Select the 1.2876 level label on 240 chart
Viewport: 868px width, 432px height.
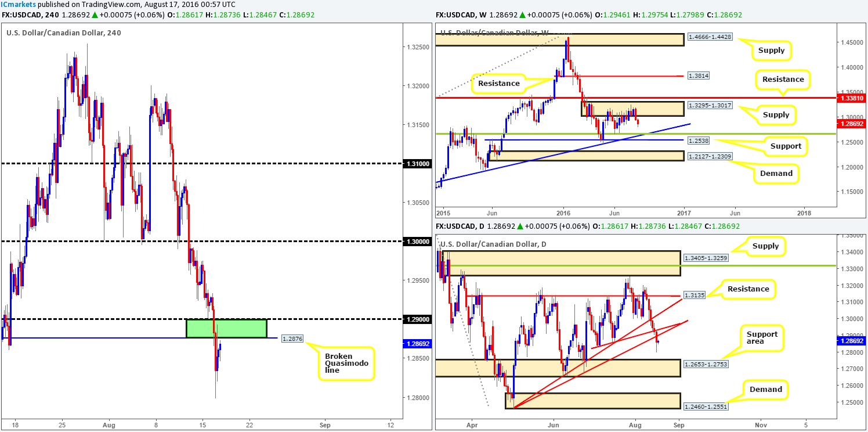coord(291,338)
